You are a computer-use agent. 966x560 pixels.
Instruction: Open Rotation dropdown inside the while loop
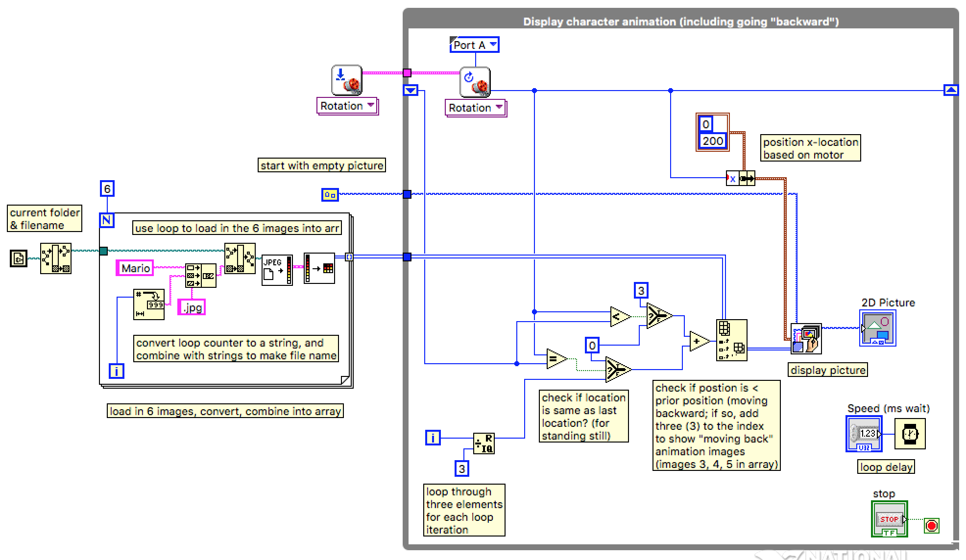click(x=476, y=108)
